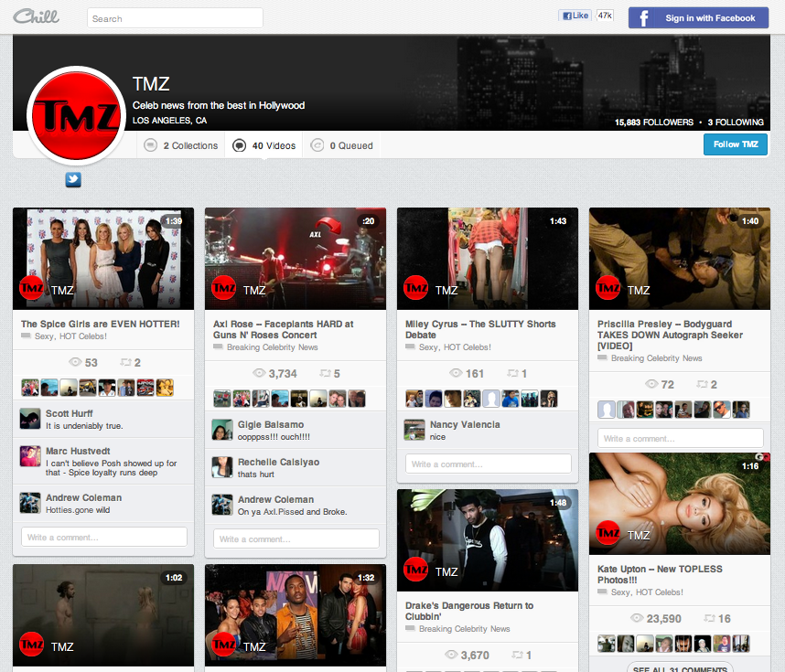785x672 pixels.
Task: Open 15,883 Followers list
Action: (x=654, y=123)
